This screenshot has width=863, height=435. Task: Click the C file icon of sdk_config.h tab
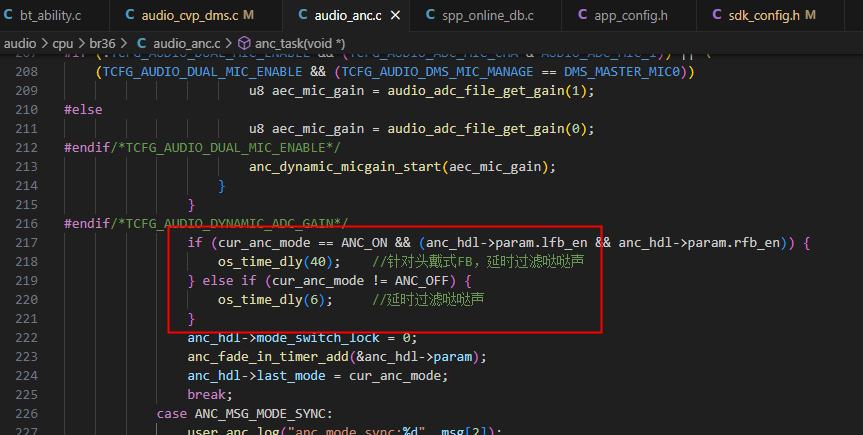[717, 15]
